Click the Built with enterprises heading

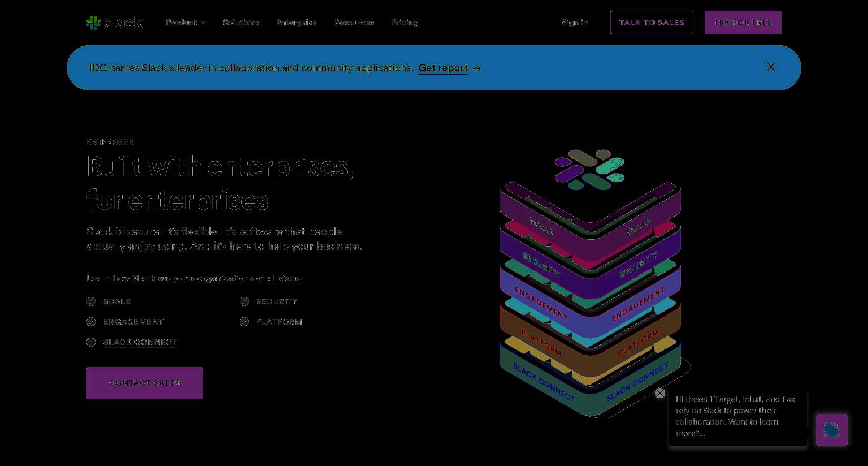click(220, 183)
